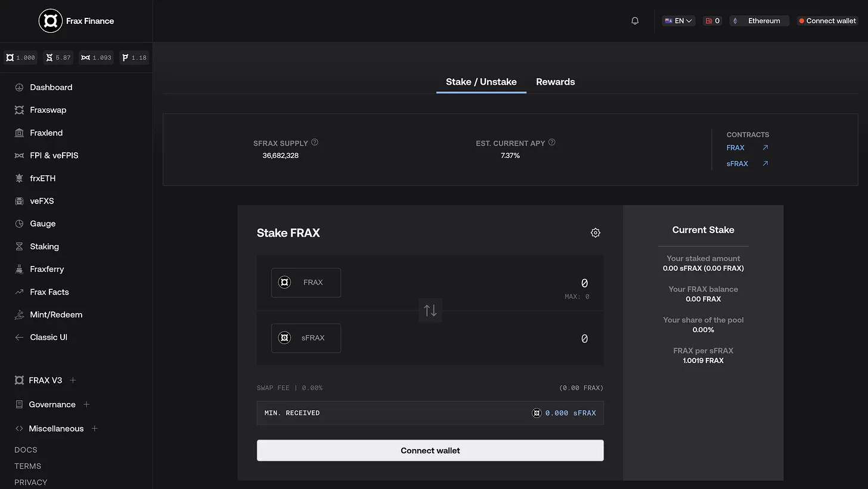Open the sFRAX contract link
Viewport: 868px width, 489px height.
pos(737,163)
